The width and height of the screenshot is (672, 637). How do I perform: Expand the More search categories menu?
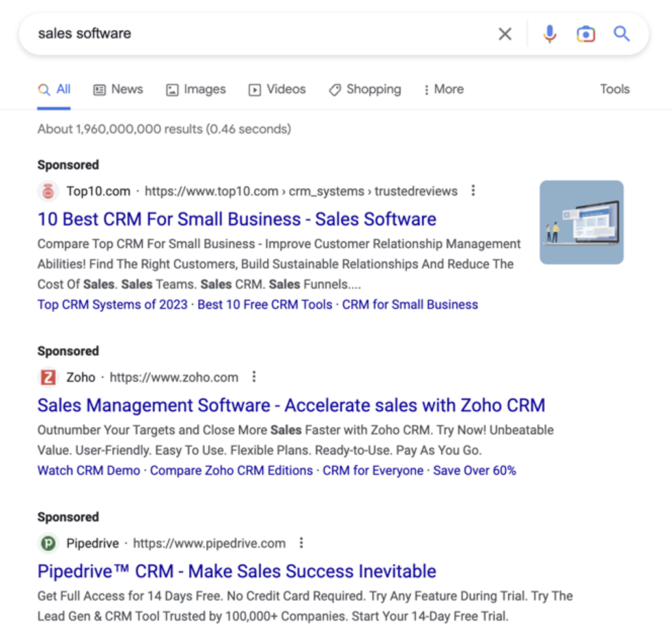coord(443,89)
